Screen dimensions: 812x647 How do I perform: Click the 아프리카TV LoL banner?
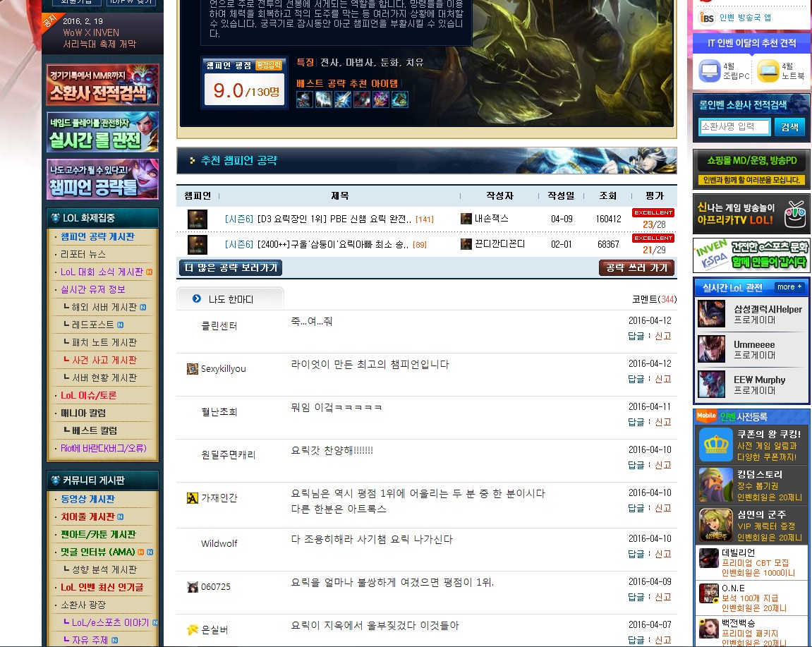coord(751,213)
